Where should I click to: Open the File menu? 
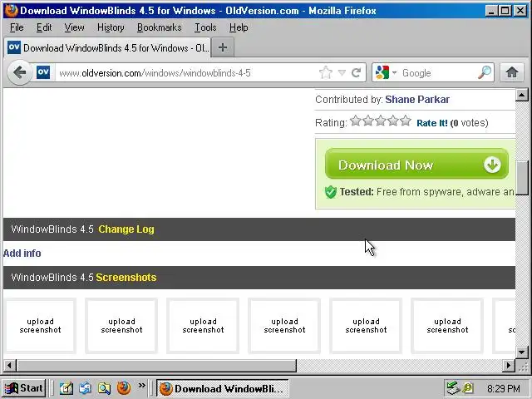pyautogui.click(x=17, y=27)
